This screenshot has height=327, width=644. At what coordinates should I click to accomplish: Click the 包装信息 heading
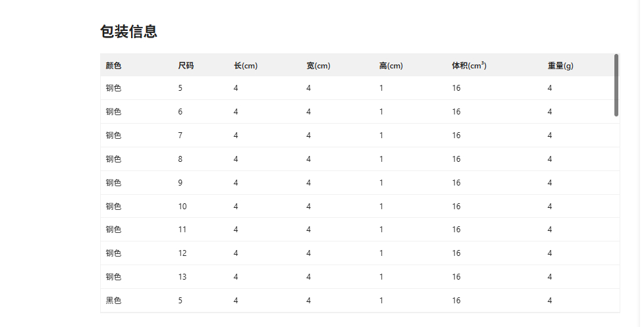click(128, 32)
